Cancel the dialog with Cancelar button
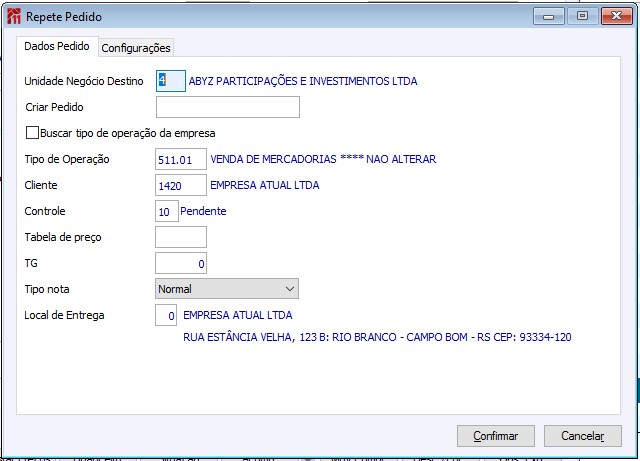Image resolution: width=640 pixels, height=461 pixels. 582,436
